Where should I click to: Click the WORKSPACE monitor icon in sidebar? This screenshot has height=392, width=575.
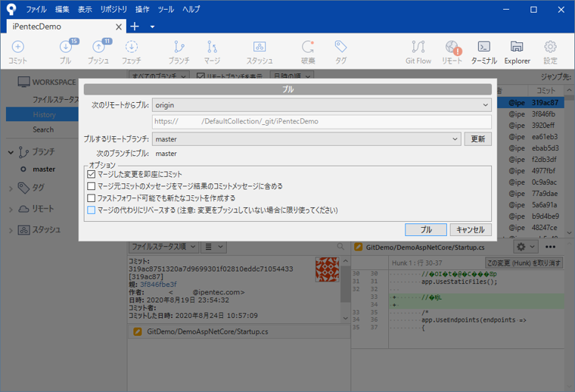24,82
